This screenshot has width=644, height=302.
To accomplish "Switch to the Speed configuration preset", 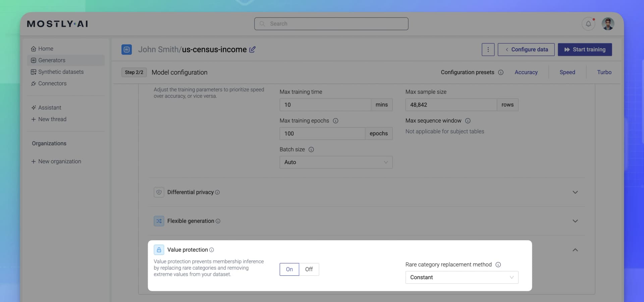I will click(567, 72).
